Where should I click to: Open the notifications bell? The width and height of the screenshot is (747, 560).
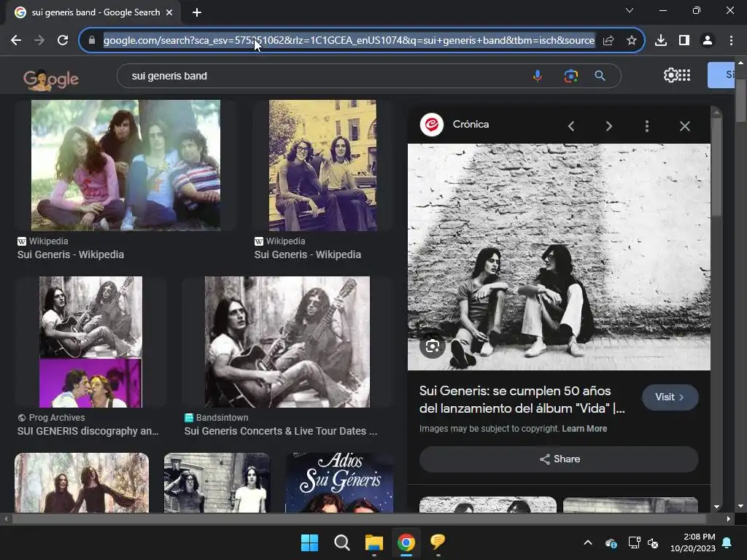click(x=727, y=542)
